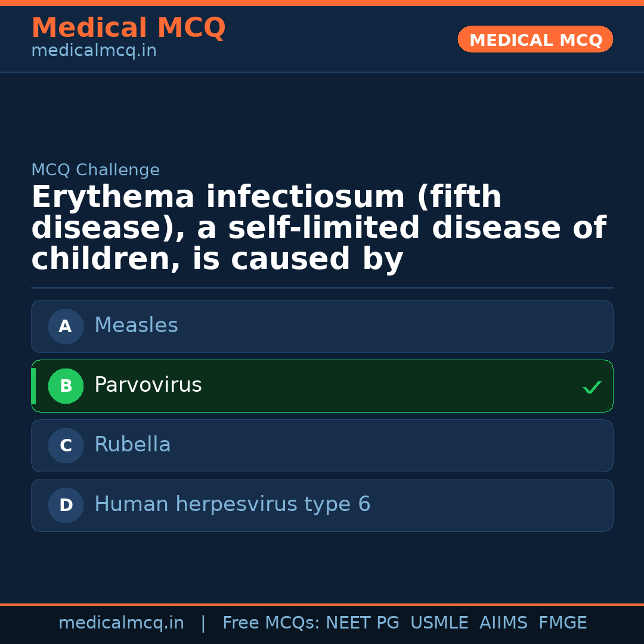Click the large Medical MCQ header title
This screenshot has width=644, height=644.
click(128, 28)
